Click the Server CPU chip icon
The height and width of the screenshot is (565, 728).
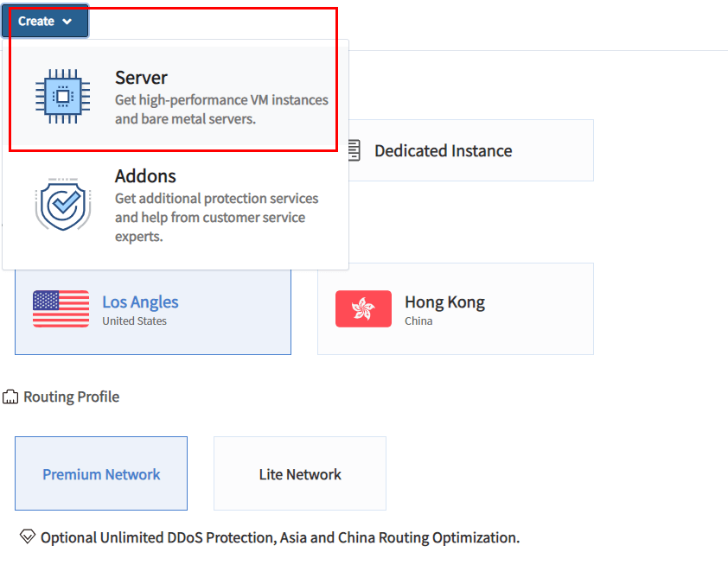coord(62,97)
